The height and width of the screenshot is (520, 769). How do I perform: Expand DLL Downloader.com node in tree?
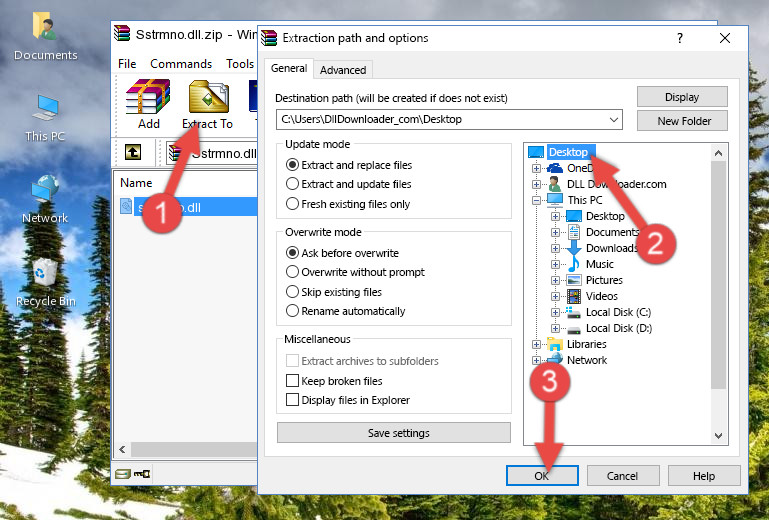(x=536, y=184)
